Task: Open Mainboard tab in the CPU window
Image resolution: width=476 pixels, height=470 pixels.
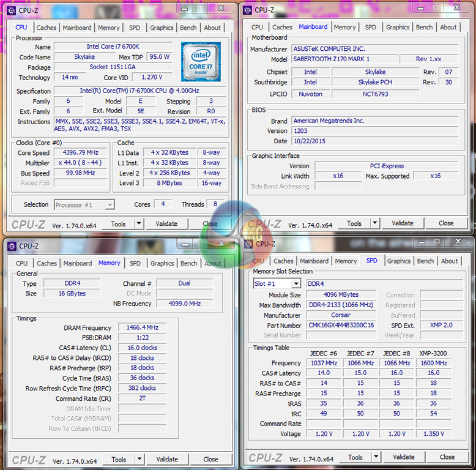Action: (x=77, y=28)
